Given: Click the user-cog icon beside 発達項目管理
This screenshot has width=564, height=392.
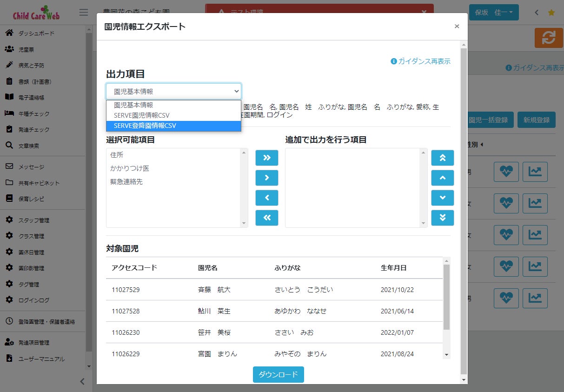Looking at the screenshot, I should click(9, 342).
